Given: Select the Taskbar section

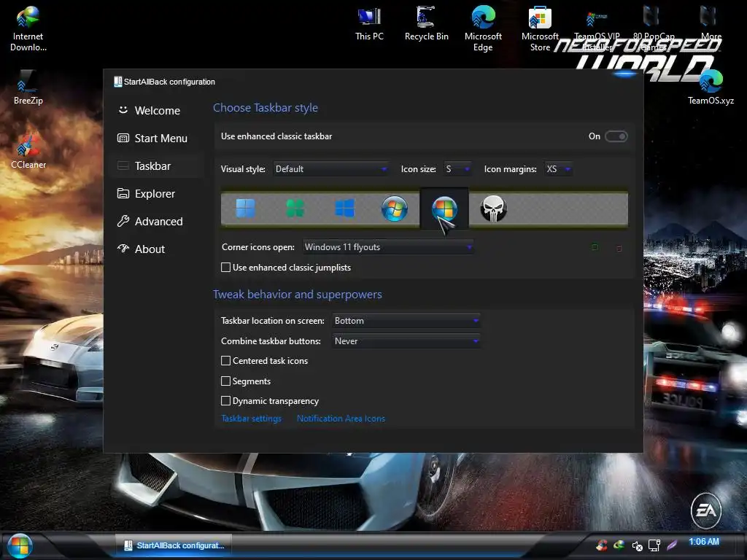Looking at the screenshot, I should (158, 166).
